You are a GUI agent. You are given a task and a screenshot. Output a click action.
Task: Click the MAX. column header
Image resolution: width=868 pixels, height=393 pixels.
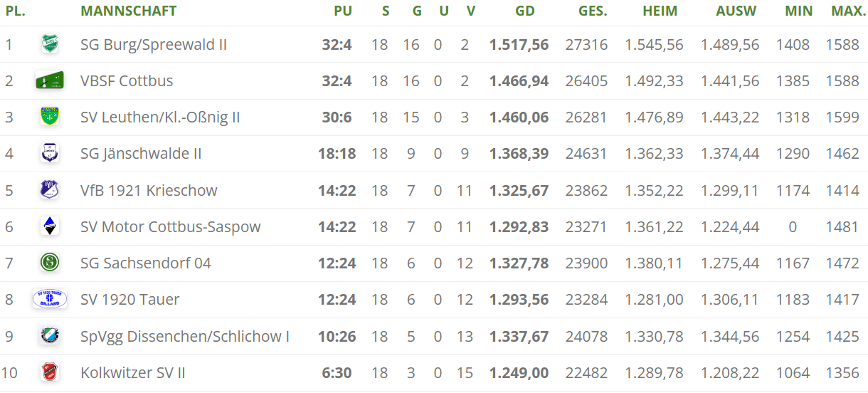click(x=843, y=11)
